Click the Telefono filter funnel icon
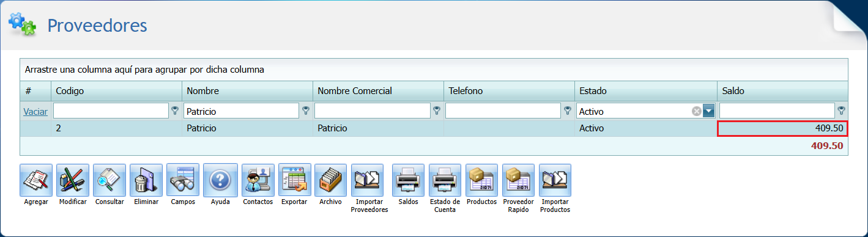This screenshot has height=237, width=868. point(568,111)
